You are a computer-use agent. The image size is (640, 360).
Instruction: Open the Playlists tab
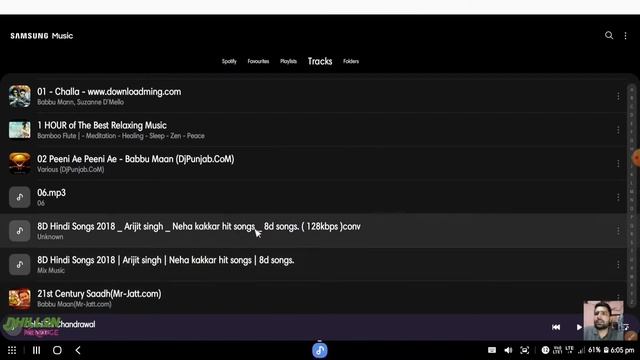click(x=288, y=61)
